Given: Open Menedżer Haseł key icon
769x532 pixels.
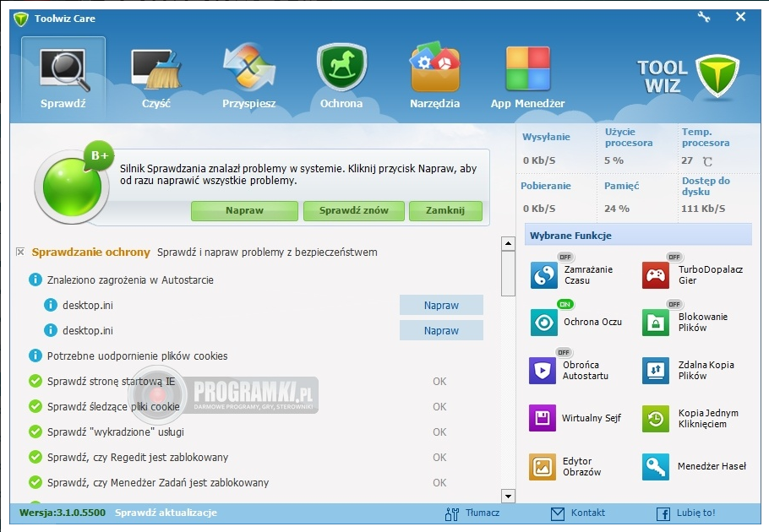Looking at the screenshot, I should [x=656, y=467].
